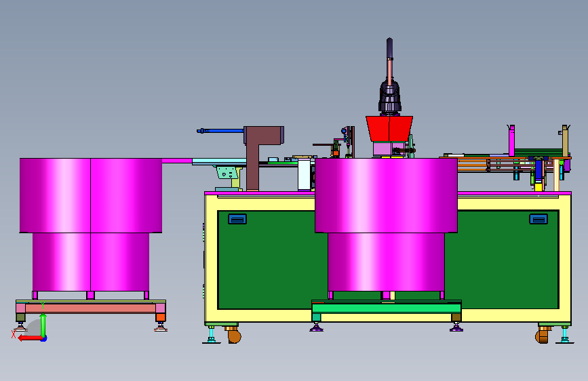Select the salmon beam under the left bowl
The image size is (588, 381).
click(90, 308)
